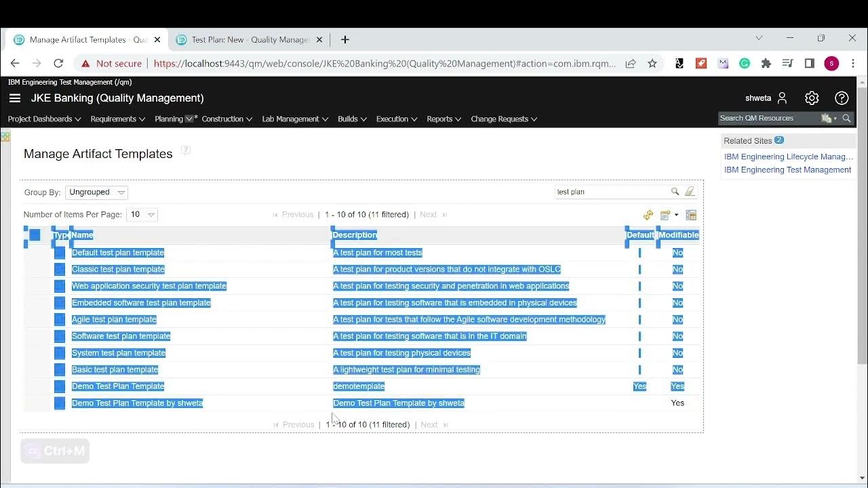Click the System test plan template name
This screenshot has width=868, height=488.
pos(119,353)
